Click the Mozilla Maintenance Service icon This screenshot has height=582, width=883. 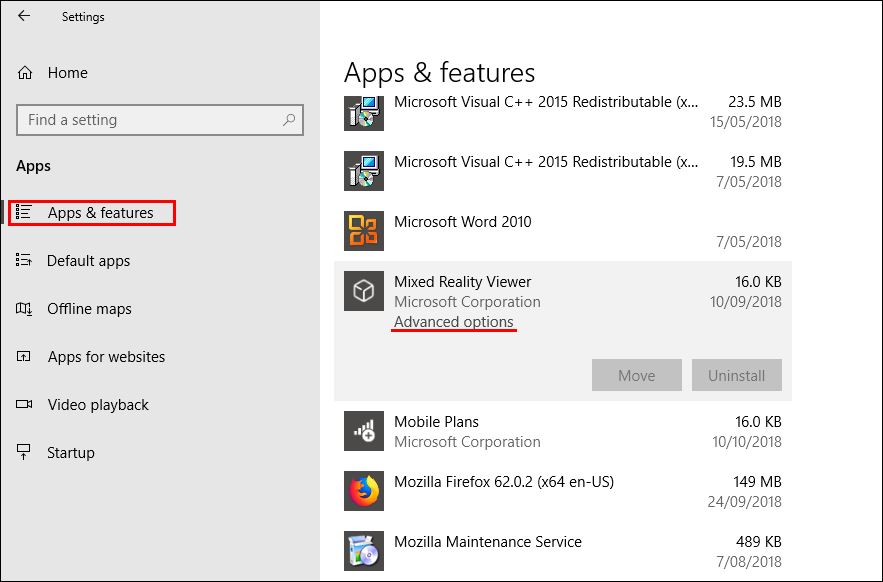pyautogui.click(x=364, y=551)
